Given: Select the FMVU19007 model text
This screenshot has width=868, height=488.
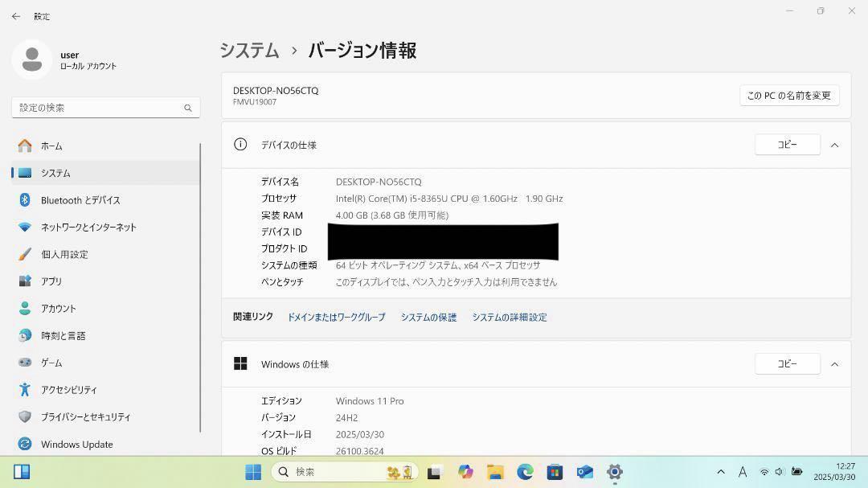Looking at the screenshot, I should (x=255, y=102).
